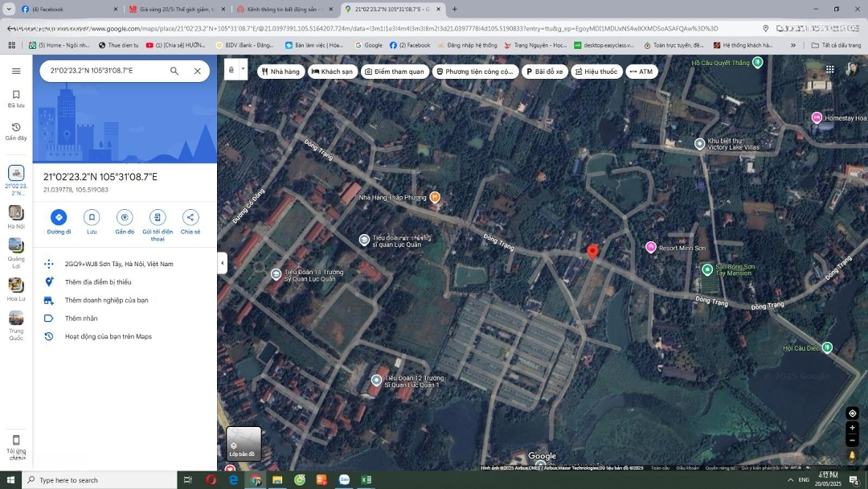Toggle the Pegman Street View control
The width and height of the screenshot is (868, 489).
(852, 455)
